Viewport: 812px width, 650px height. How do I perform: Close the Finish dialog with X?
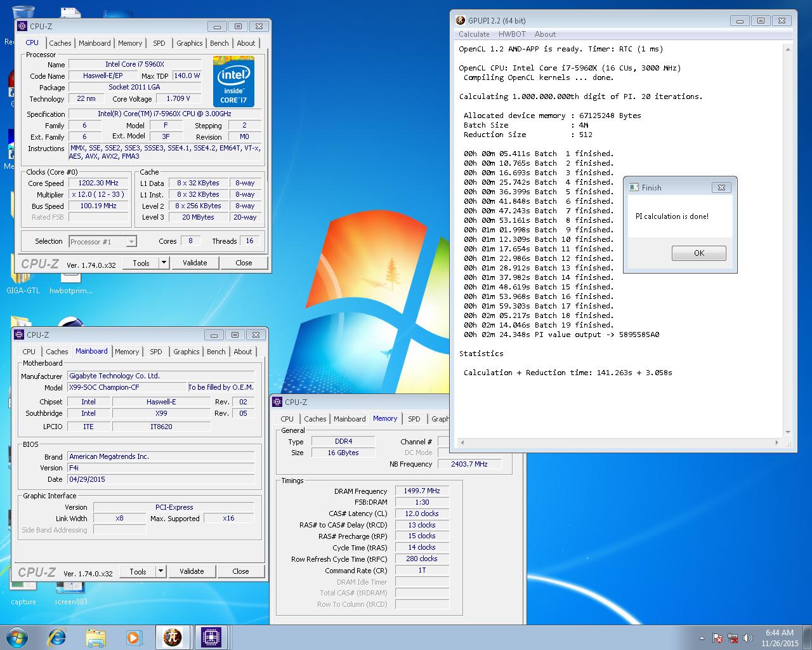pyautogui.click(x=721, y=187)
